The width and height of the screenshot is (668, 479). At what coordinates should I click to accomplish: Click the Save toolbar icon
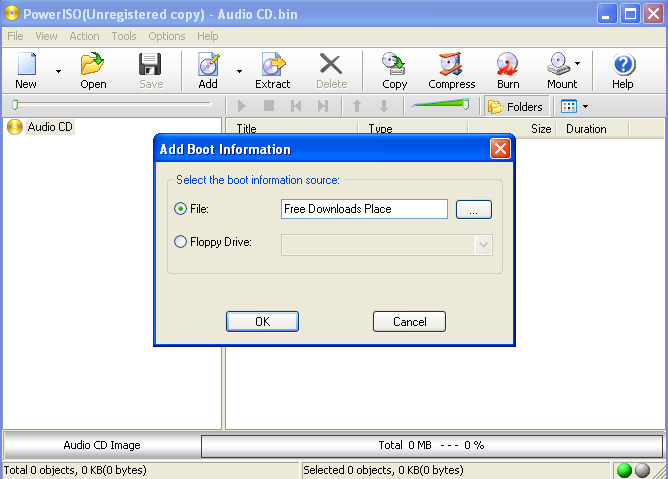click(x=151, y=70)
